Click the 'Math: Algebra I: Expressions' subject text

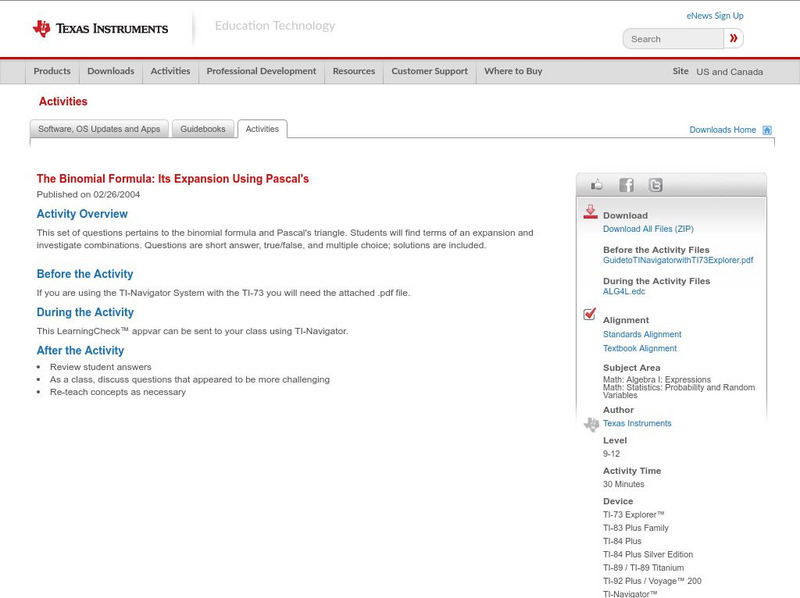(657, 380)
